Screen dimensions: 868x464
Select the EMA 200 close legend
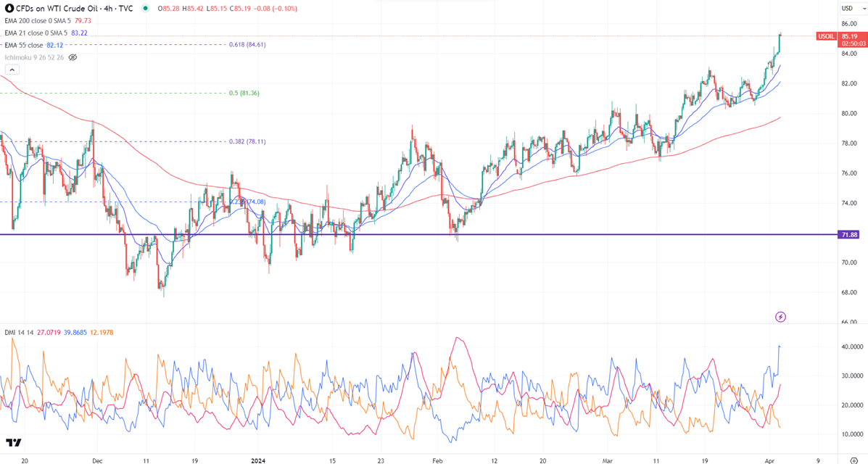tap(36, 20)
